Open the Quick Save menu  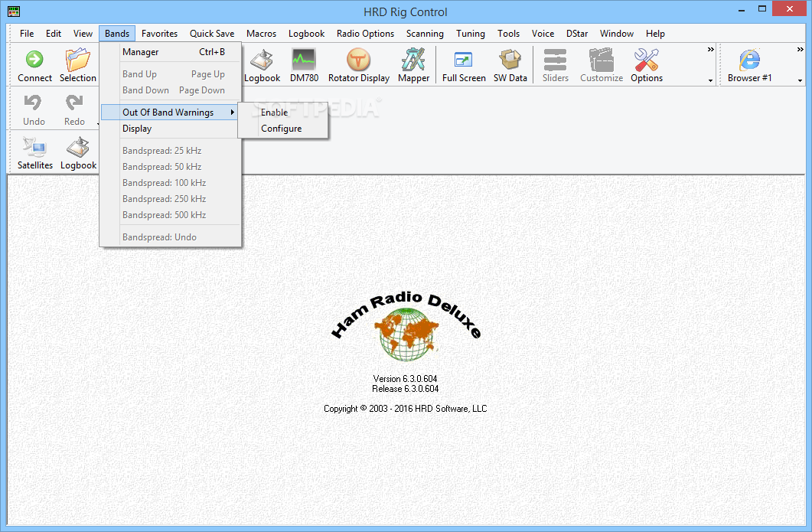coord(212,33)
